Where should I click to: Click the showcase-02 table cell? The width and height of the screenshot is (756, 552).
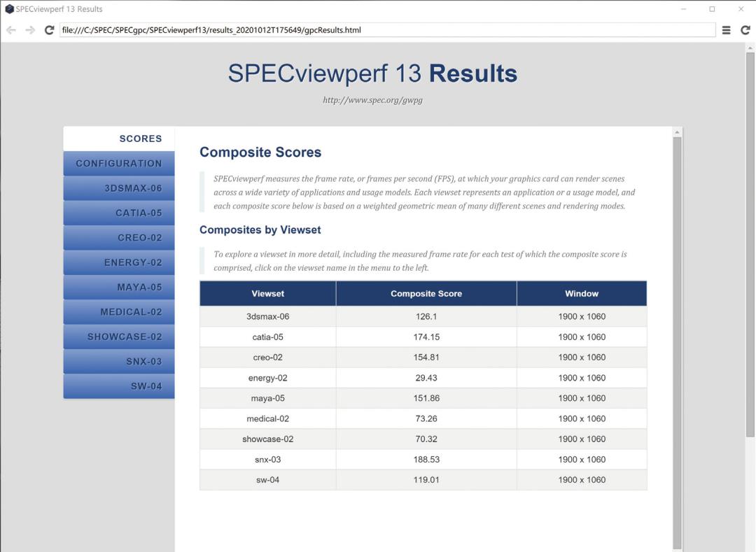tap(267, 439)
